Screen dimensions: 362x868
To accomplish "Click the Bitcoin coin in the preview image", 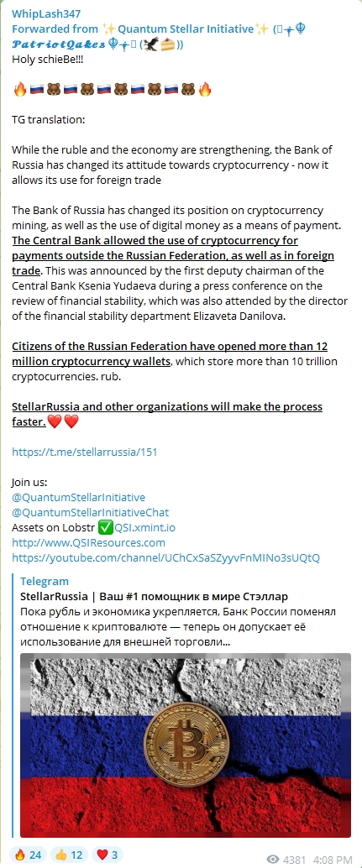I will 186,741.
